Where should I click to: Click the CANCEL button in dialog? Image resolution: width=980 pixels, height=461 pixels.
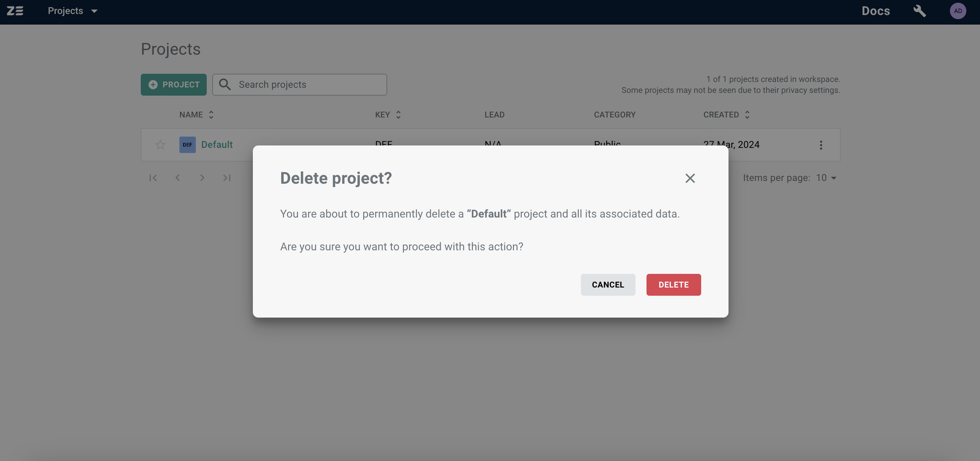(x=608, y=285)
